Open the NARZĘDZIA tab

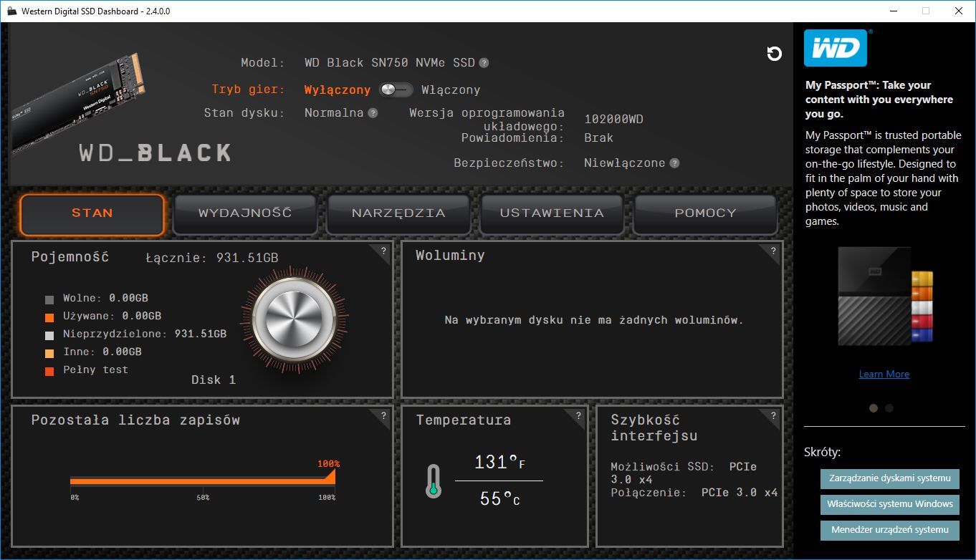click(398, 213)
